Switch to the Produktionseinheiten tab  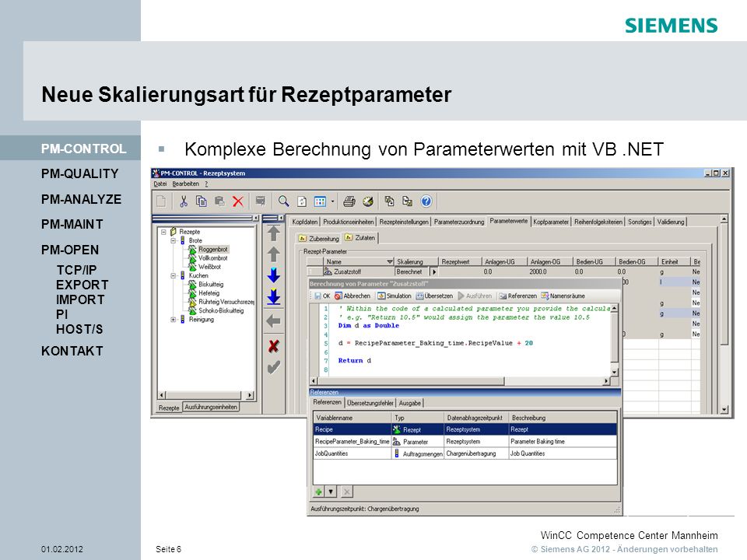click(349, 222)
